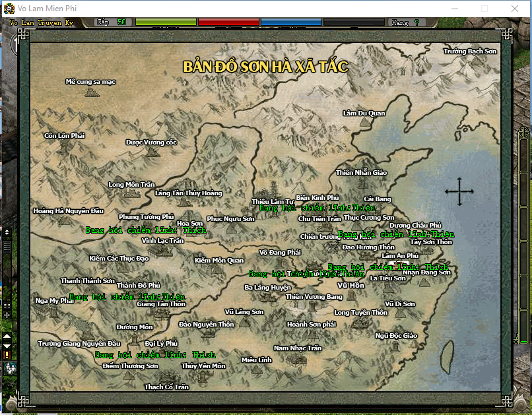This screenshot has width=532, height=415.
Task: Click the white up triangle on left panel
Action: pyautogui.click(x=7, y=336)
